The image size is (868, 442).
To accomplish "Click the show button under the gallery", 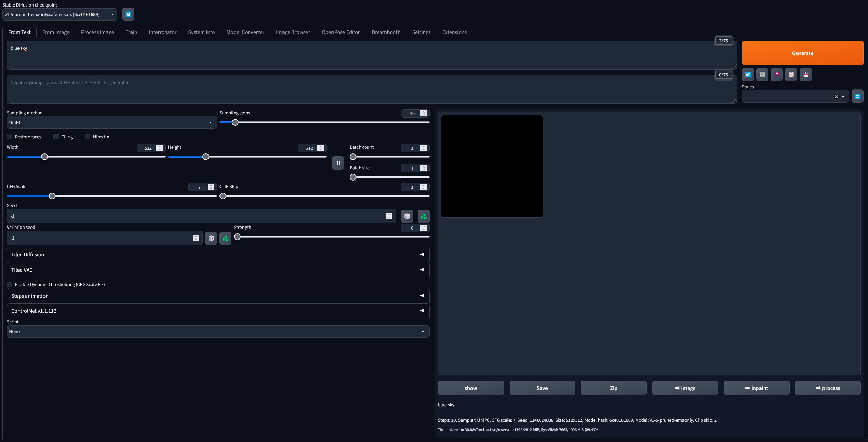I will 471,388.
